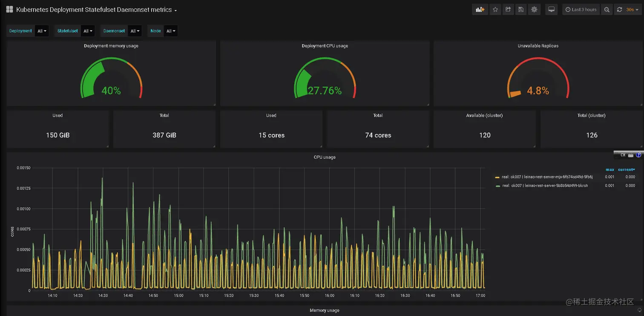644x316 pixels.
Task: Save the dashboard with the floppy icon
Action: (520, 9)
